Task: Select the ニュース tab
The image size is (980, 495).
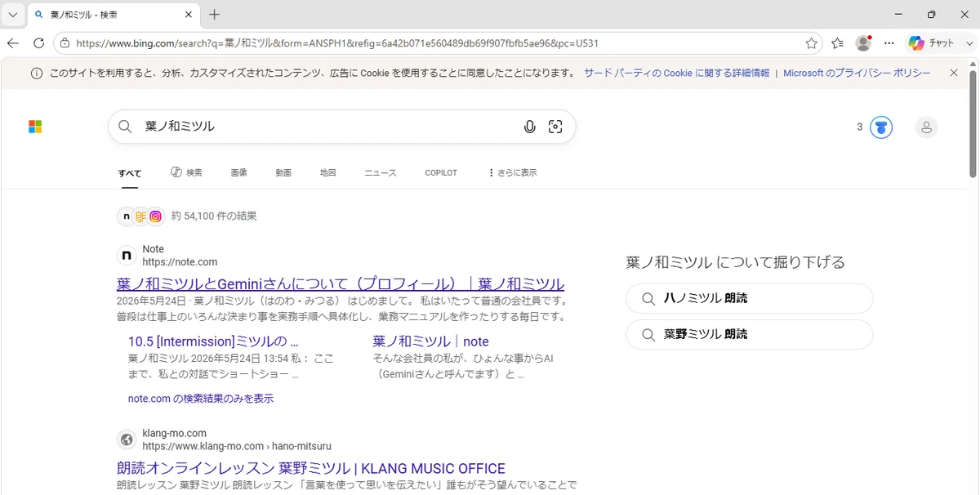Action: (x=381, y=172)
